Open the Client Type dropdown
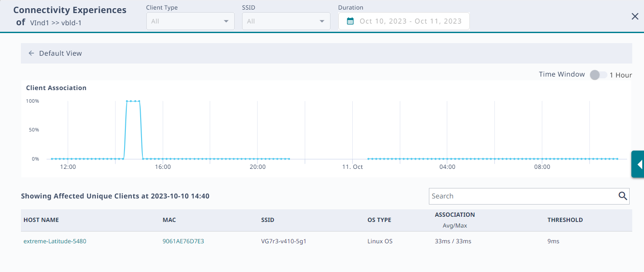This screenshot has height=272, width=644. 190,21
